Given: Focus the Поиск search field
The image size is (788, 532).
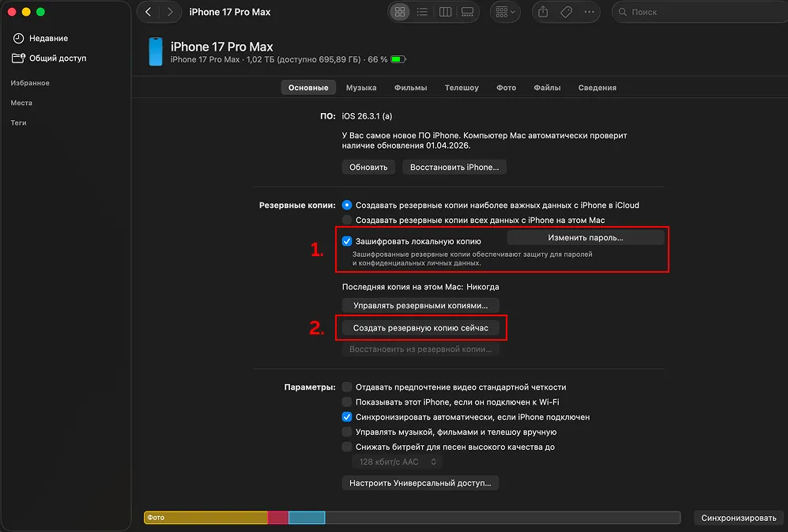Looking at the screenshot, I should coord(701,12).
